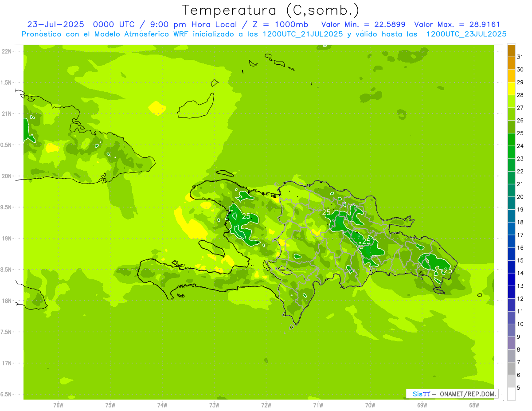Click the "21N" latitude axis label
This screenshot has height=411, width=532.
click(x=6, y=114)
